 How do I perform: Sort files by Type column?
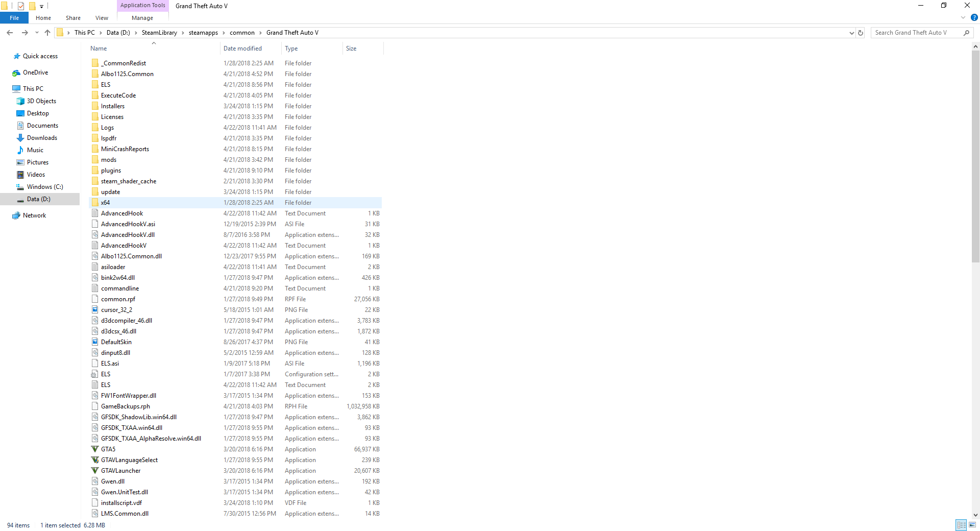(x=312, y=49)
